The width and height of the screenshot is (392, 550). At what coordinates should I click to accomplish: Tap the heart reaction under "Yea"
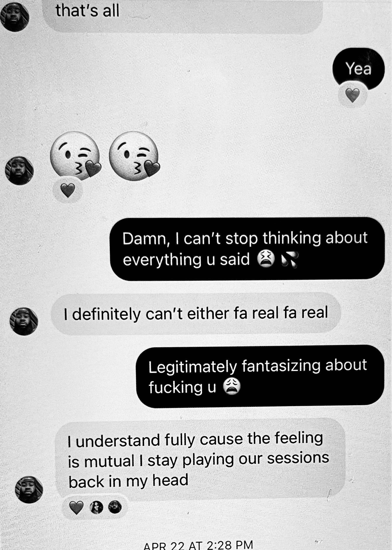(352, 95)
